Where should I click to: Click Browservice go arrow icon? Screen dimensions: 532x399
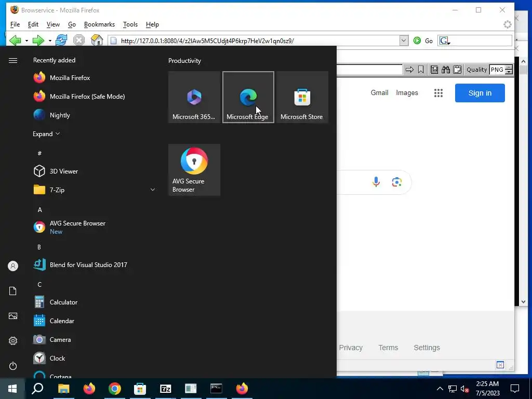(x=409, y=70)
